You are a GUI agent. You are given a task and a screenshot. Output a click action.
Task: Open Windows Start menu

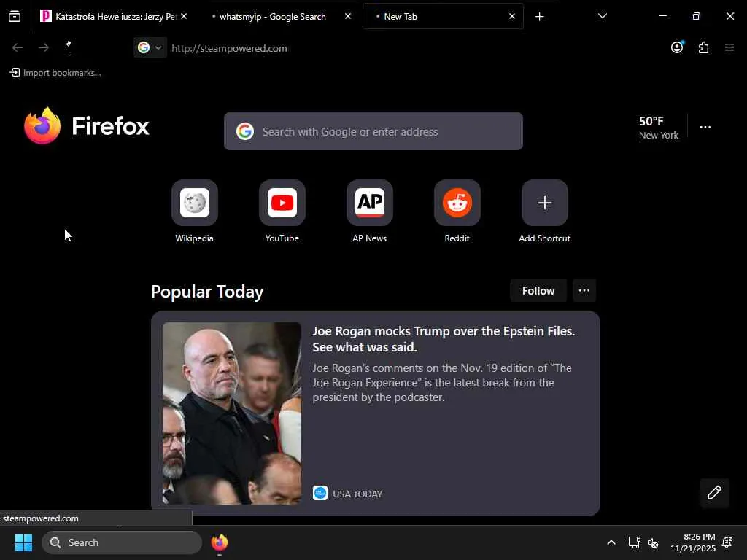coord(24,542)
